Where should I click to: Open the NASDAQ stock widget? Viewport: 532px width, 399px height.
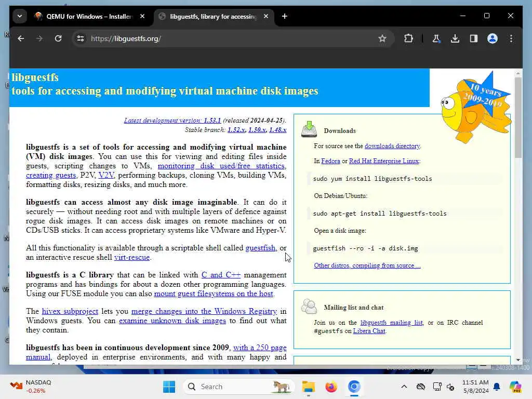click(31, 387)
